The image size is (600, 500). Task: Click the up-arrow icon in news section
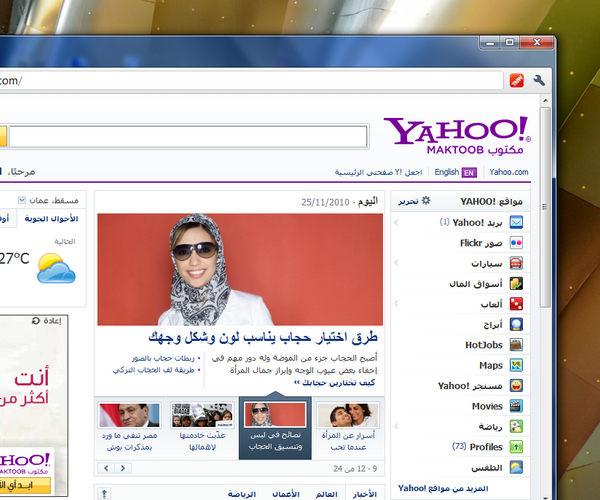point(104,493)
